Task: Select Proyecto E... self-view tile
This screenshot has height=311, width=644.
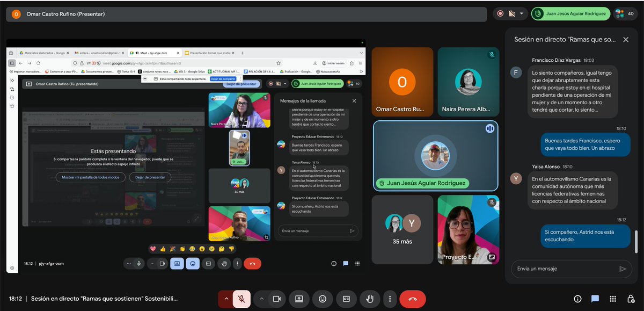Action: [468, 229]
